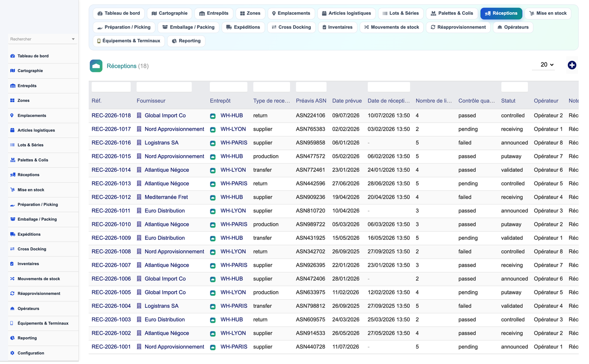Viewport: 589px width, 364px height.
Task: Click the putaway status on REC-2026-1015
Action: click(x=511, y=156)
